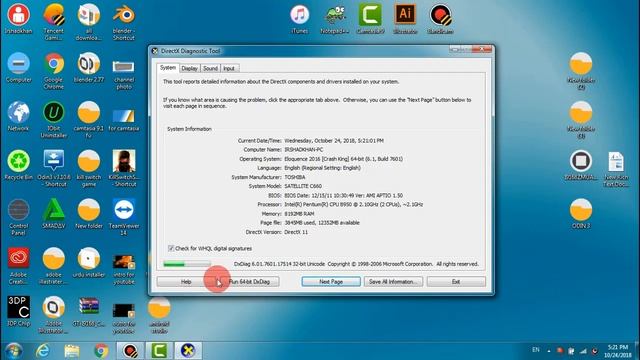The height and width of the screenshot is (360, 640).
Task: Launch the SMADAV antivirus icon
Action: pyautogui.click(x=53, y=213)
